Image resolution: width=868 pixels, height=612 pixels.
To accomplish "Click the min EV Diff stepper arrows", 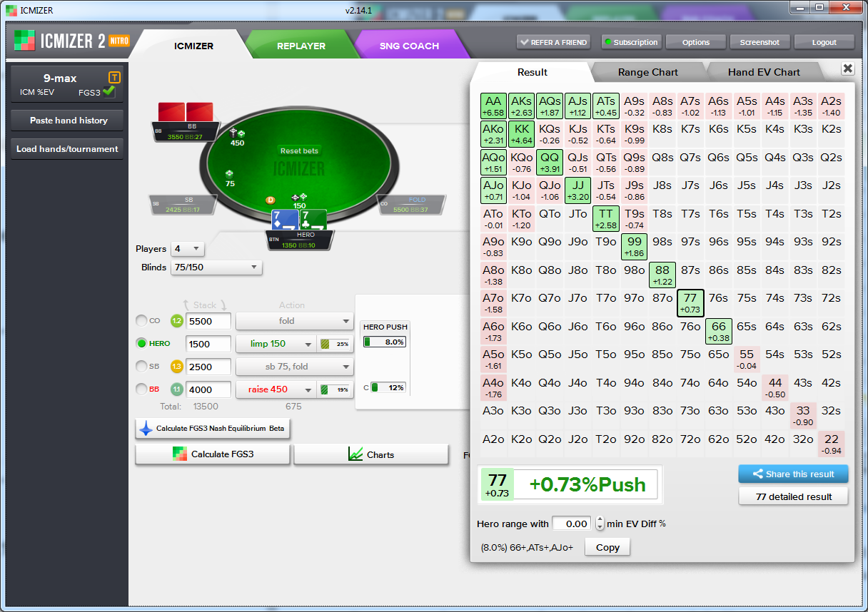I will (x=600, y=524).
